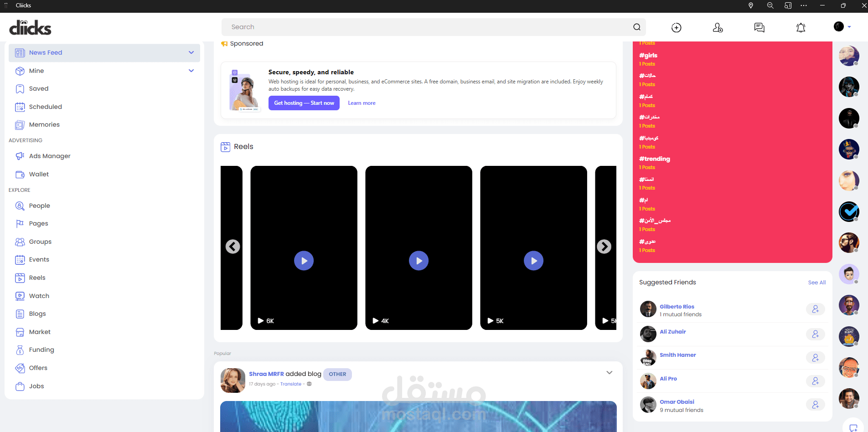Click Translate on Shraa MRFR post
Screen dimensions: 868x432
coord(291,384)
